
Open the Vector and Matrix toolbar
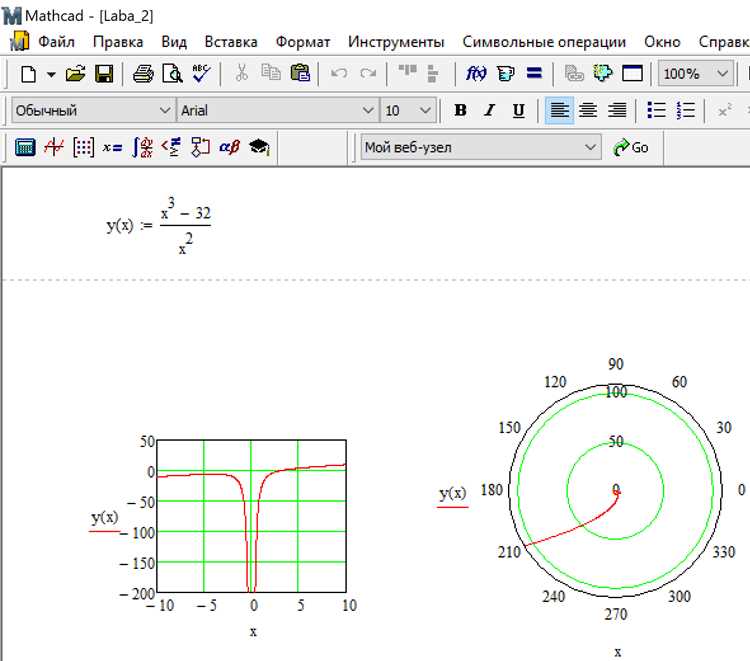83,147
